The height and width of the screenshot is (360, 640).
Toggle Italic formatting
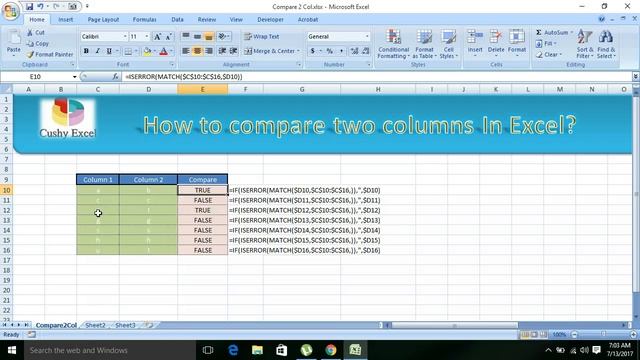[98, 51]
